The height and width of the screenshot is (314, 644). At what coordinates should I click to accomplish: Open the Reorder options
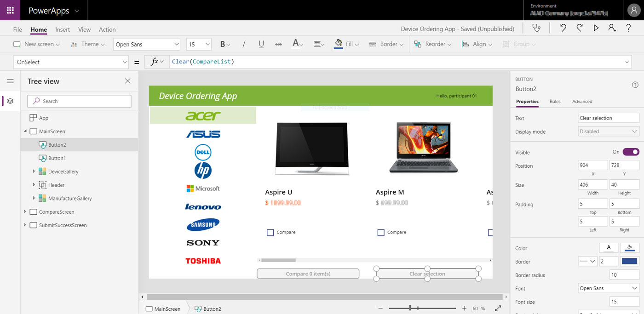click(433, 44)
